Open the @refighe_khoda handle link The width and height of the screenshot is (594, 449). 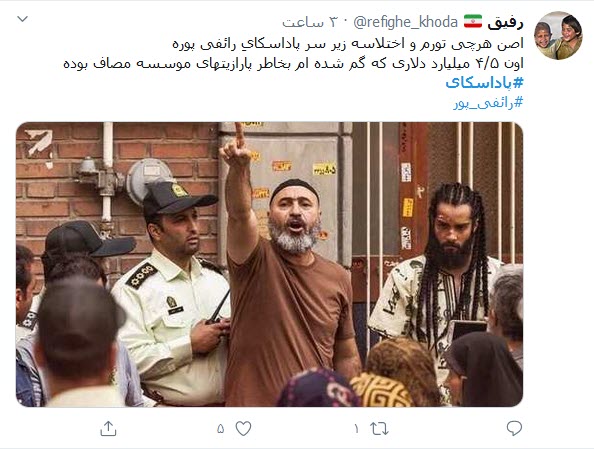(405, 22)
